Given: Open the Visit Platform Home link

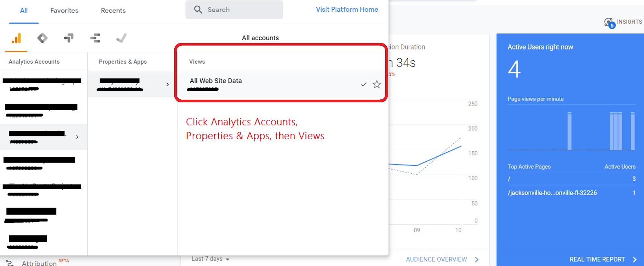Looking at the screenshot, I should point(347,9).
